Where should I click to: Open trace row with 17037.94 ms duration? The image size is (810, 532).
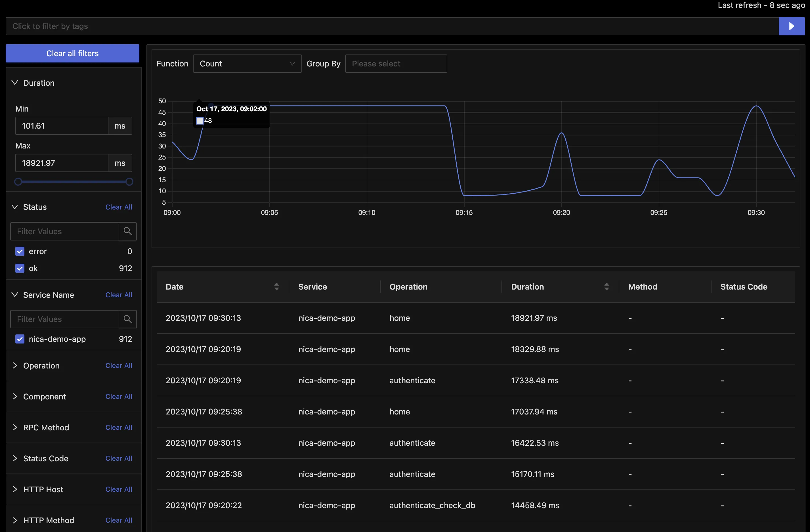(475, 412)
